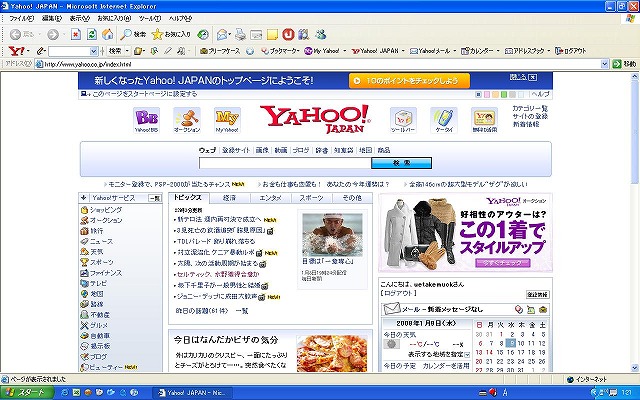The width and height of the screenshot is (640, 400).
Task: Open the 表示 menu
Action: click(80, 18)
